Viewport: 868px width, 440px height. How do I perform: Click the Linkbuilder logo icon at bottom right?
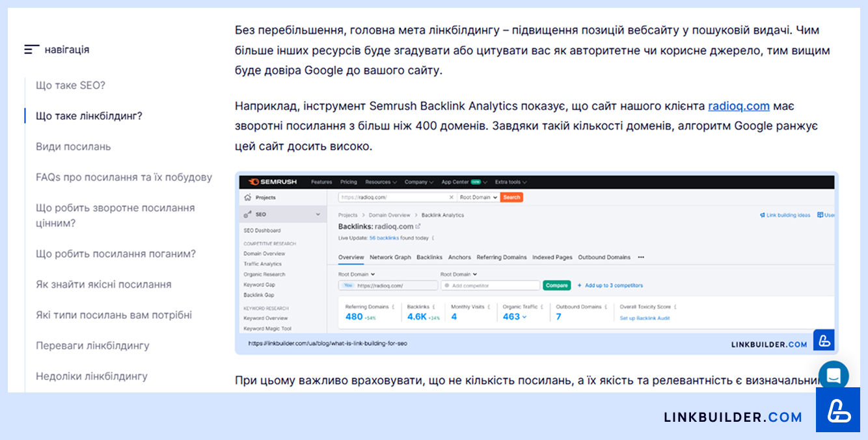838,410
